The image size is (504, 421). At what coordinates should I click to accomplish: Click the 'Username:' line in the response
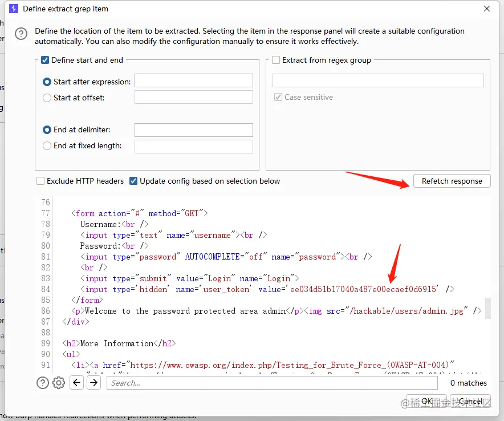pos(114,224)
